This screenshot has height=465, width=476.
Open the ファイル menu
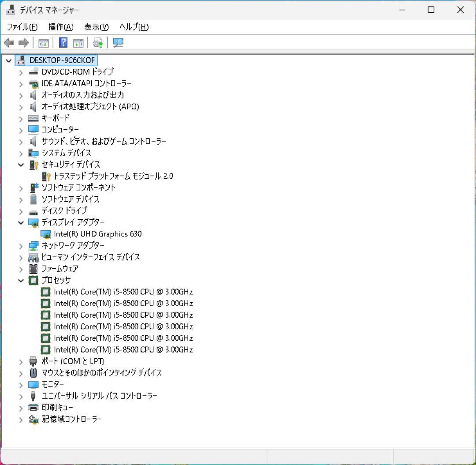pos(19,27)
